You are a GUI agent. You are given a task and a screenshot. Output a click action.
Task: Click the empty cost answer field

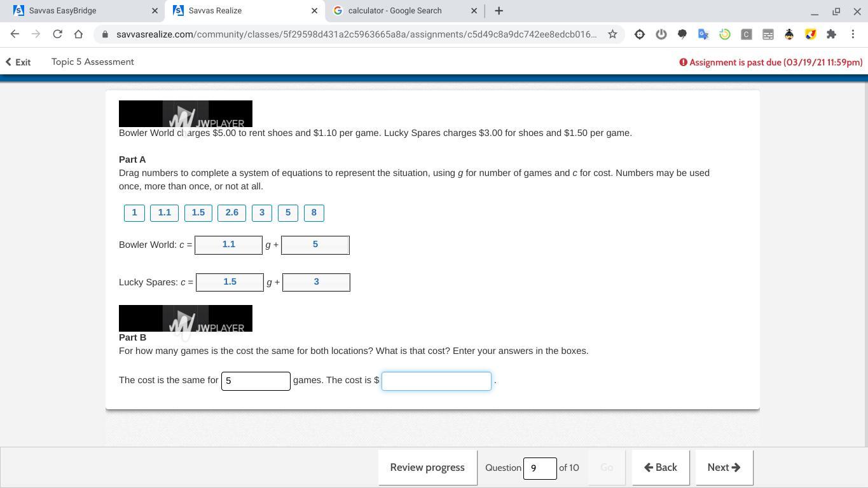(x=436, y=381)
